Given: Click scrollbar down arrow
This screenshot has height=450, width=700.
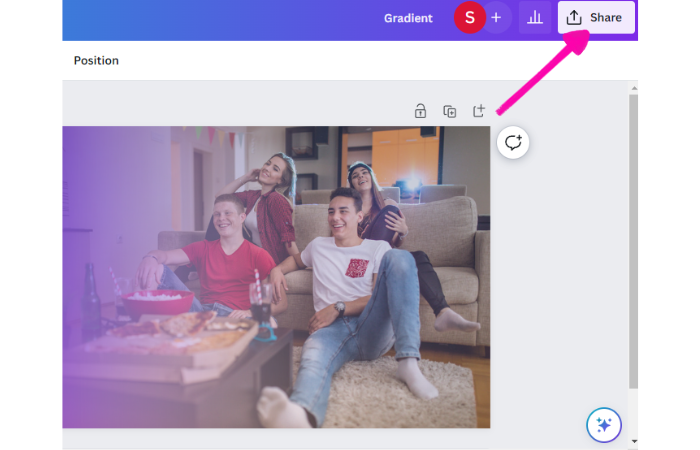Looking at the screenshot, I should tap(634, 442).
